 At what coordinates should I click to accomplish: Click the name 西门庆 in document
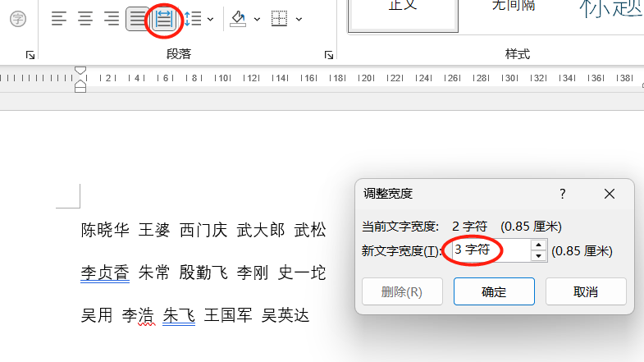[203, 230]
